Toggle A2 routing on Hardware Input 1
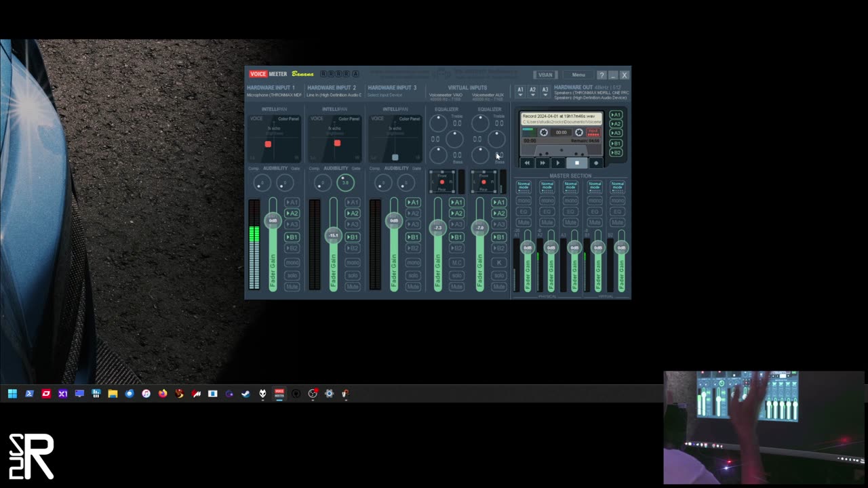Screen dimensions: 868x488 pos(292,213)
